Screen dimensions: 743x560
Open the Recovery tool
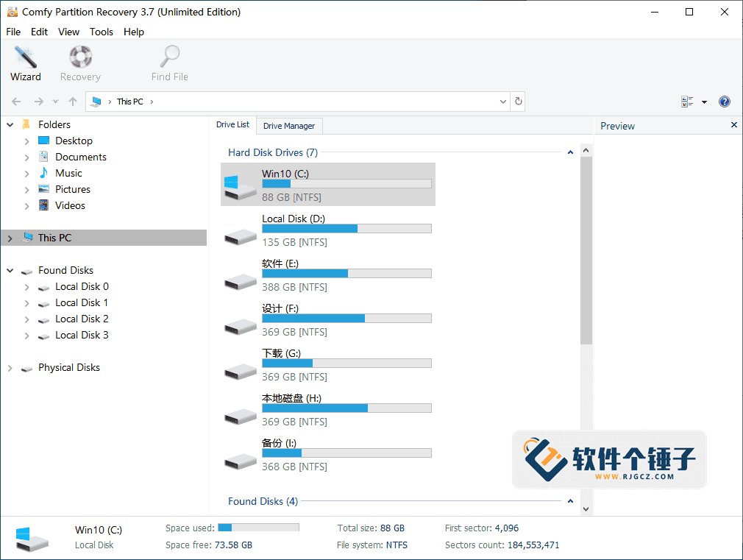[x=79, y=63]
